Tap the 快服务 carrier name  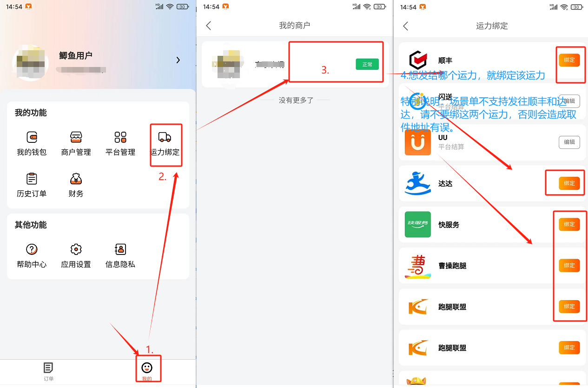[449, 225]
